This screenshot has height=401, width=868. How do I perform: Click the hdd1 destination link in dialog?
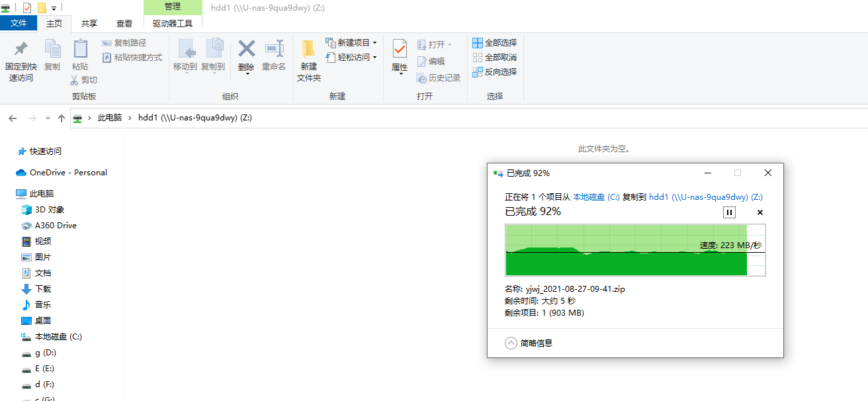point(659,197)
